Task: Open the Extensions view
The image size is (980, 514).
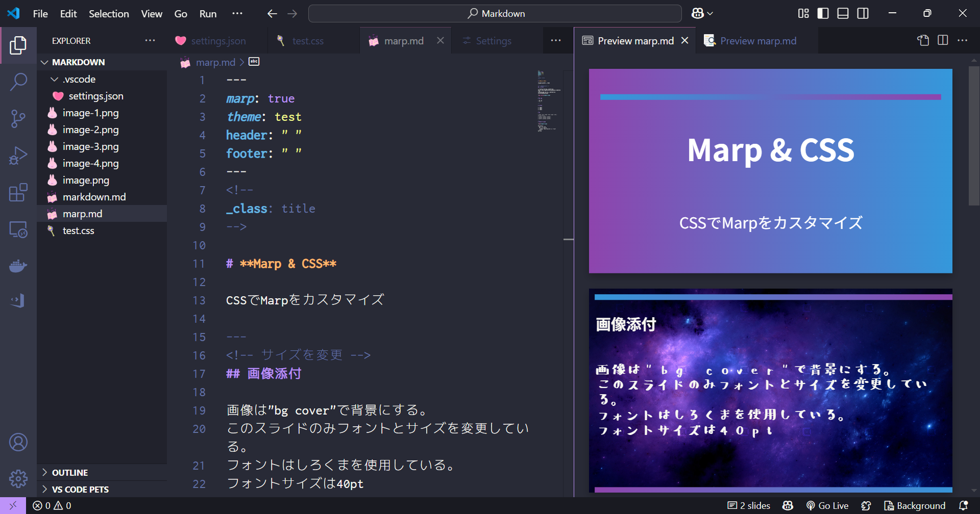Action: point(18,192)
